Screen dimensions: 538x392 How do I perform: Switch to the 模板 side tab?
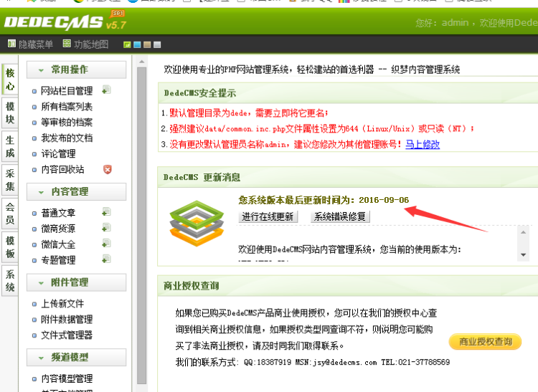[x=10, y=247]
